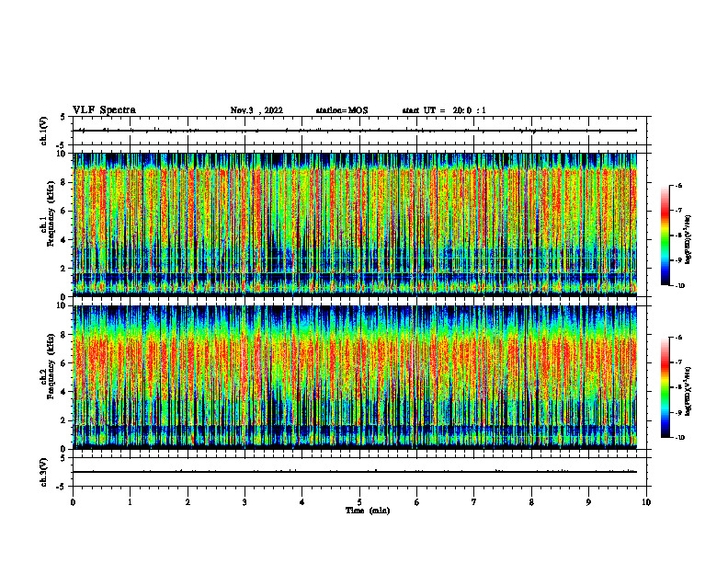Click the "4" kHz tick on ch.2 frequency axis

(x=64, y=392)
